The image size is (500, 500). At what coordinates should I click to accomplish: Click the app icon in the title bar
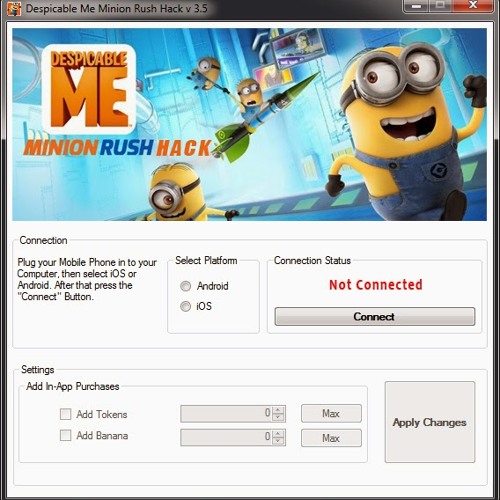[14, 8]
